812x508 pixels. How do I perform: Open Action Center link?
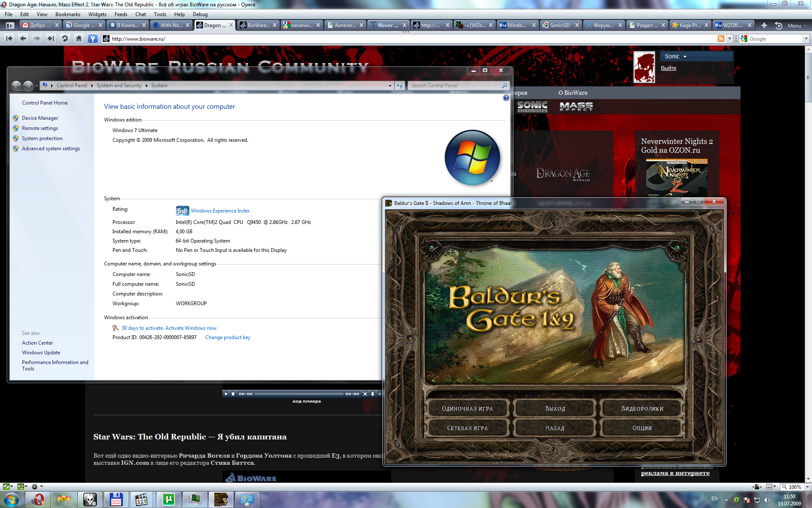(x=38, y=343)
